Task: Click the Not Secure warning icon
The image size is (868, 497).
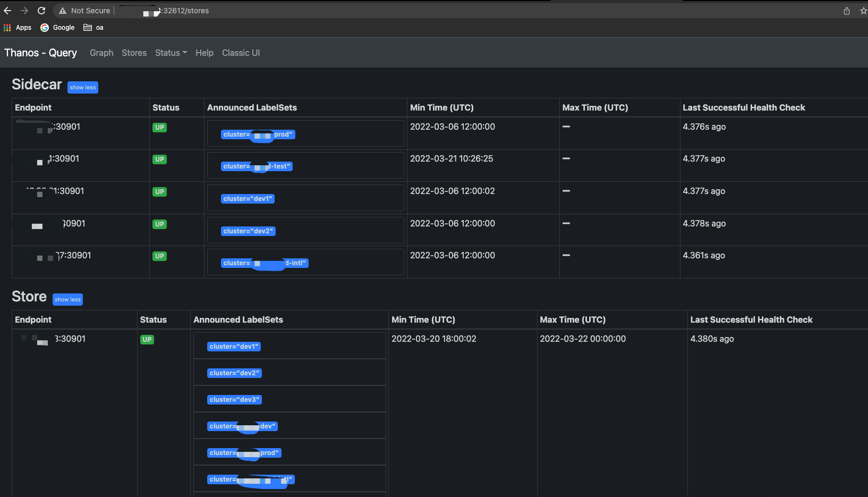Action: point(63,11)
